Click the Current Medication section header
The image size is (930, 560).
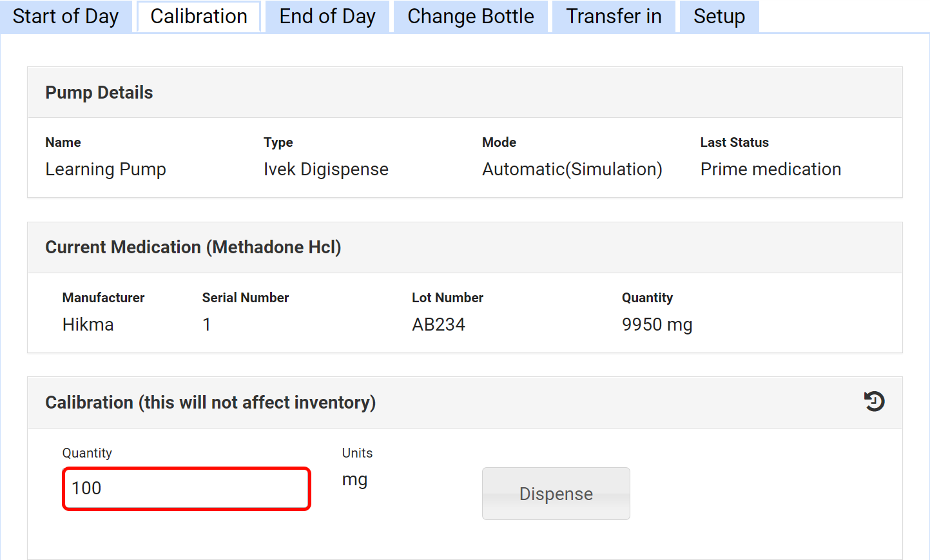pyautogui.click(x=193, y=247)
